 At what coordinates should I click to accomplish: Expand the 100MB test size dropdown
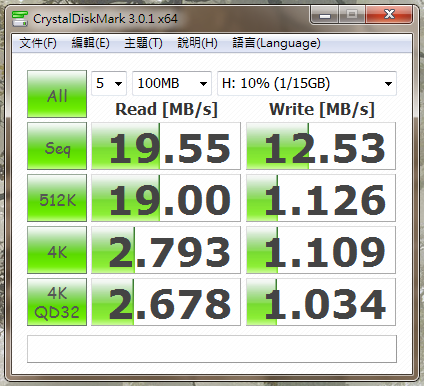click(x=172, y=83)
